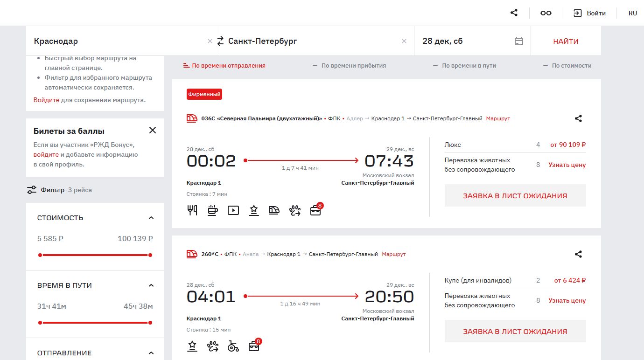This screenshot has height=360, width=644.
Task: Click the share icon in top header
Action: [x=514, y=13]
